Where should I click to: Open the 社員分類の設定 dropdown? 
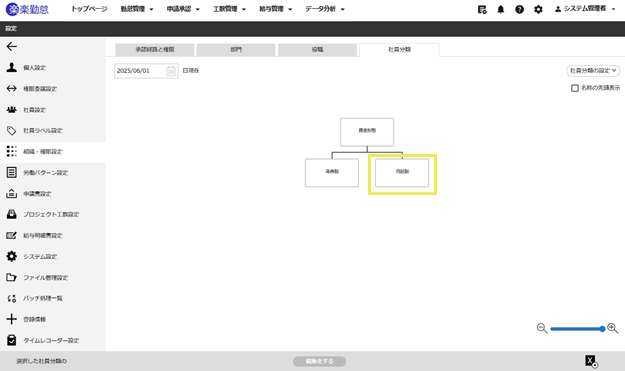(593, 71)
